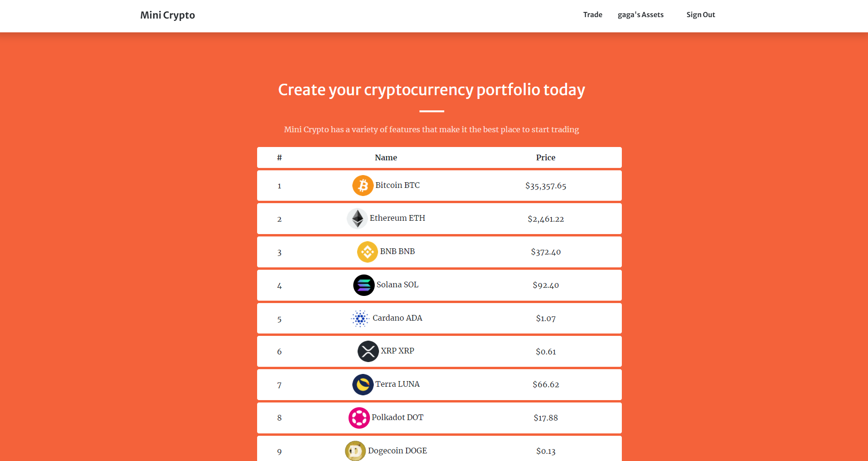Screen dimensions: 868x461
Task: Open the Trade page
Action: [592, 14]
